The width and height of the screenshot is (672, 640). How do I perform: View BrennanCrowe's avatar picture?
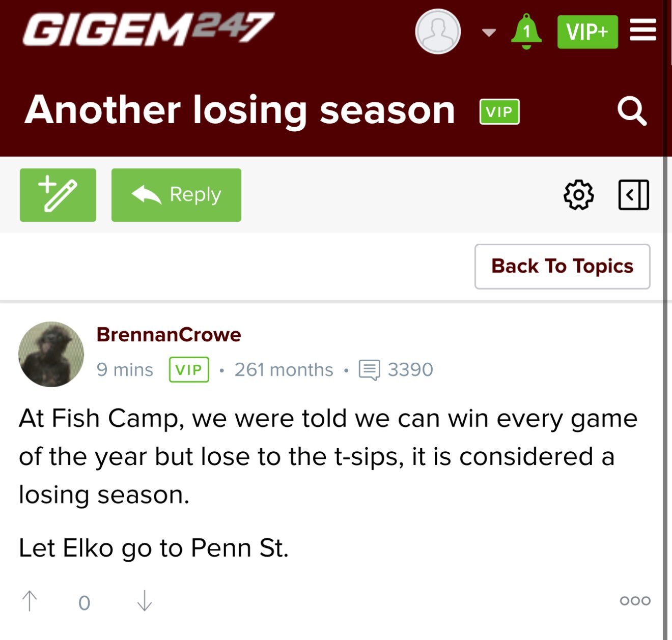[x=51, y=354]
